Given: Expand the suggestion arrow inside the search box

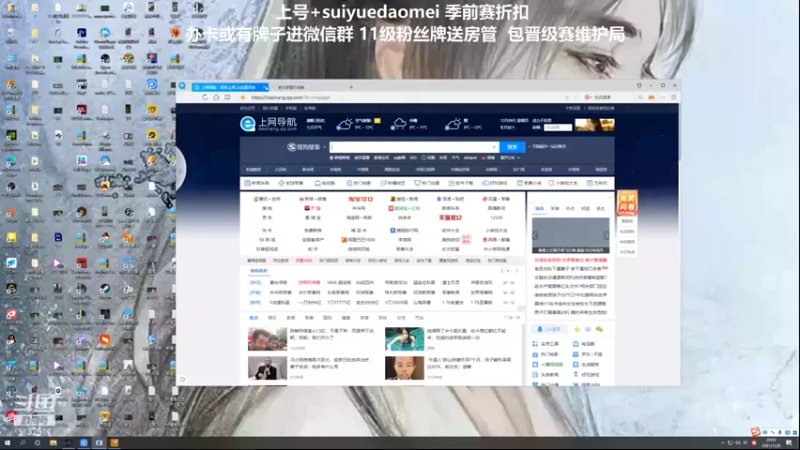Looking at the screenshot, I should (x=494, y=147).
